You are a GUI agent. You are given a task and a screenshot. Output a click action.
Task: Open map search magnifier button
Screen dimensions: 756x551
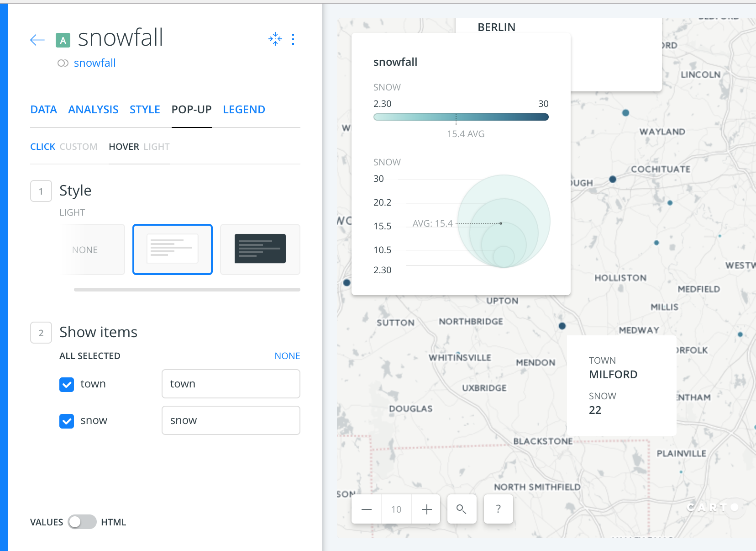coord(462,509)
